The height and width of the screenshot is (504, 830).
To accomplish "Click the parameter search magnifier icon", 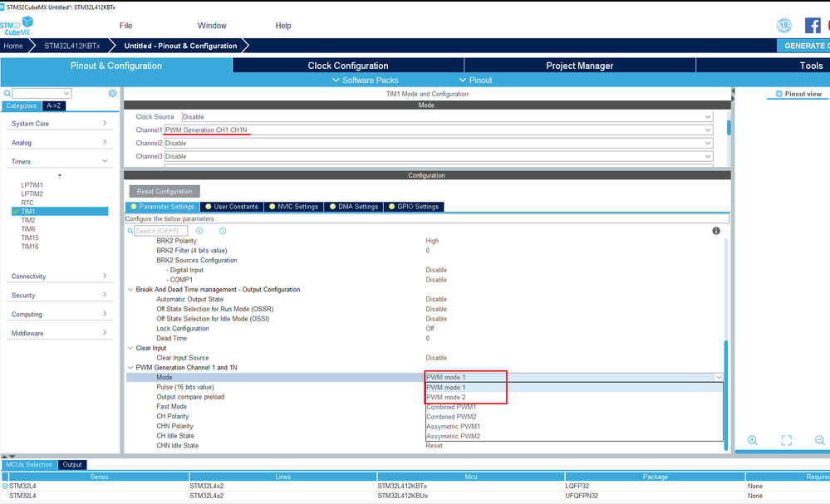I will click(x=130, y=231).
